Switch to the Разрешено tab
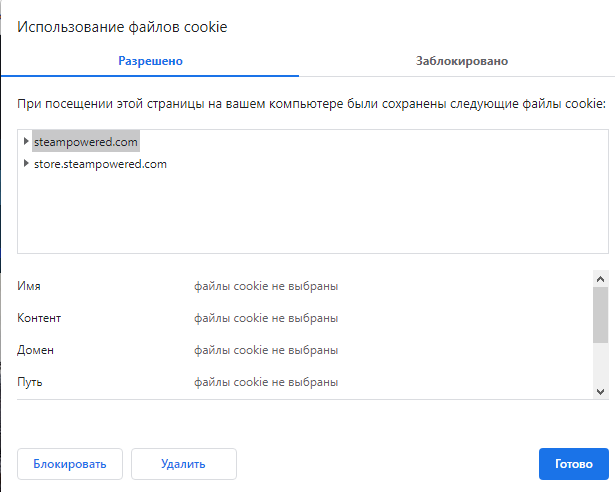Viewport: 615px width, 492px height. coord(150,61)
